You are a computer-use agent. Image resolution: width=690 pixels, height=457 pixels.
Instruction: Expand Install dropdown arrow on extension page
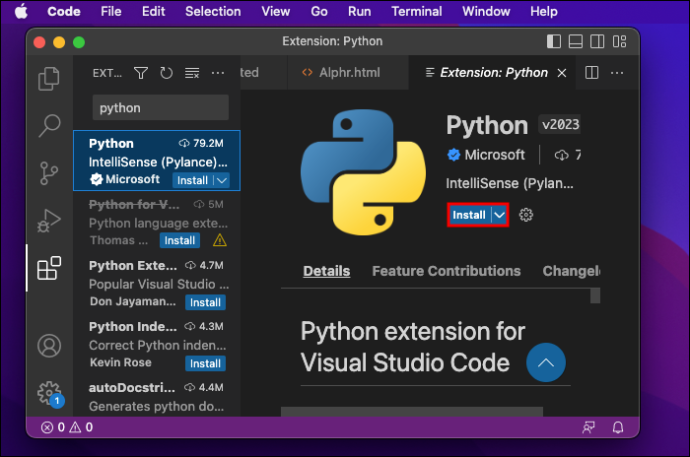[x=499, y=215]
